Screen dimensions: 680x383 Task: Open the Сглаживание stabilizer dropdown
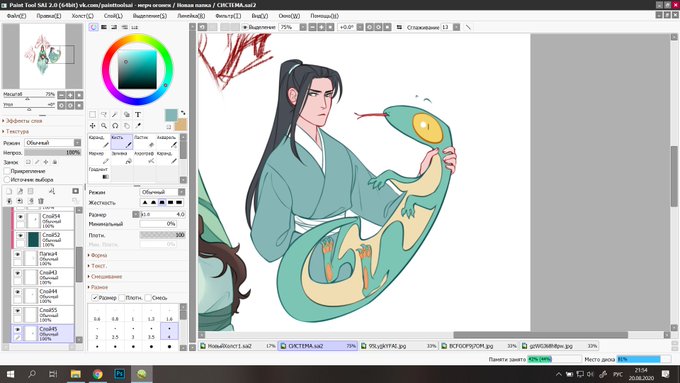456,27
